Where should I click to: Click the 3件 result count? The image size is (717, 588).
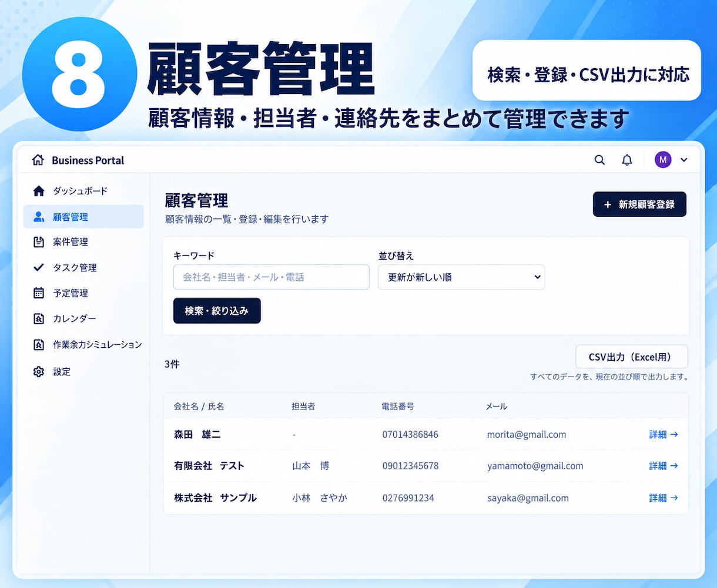(172, 364)
